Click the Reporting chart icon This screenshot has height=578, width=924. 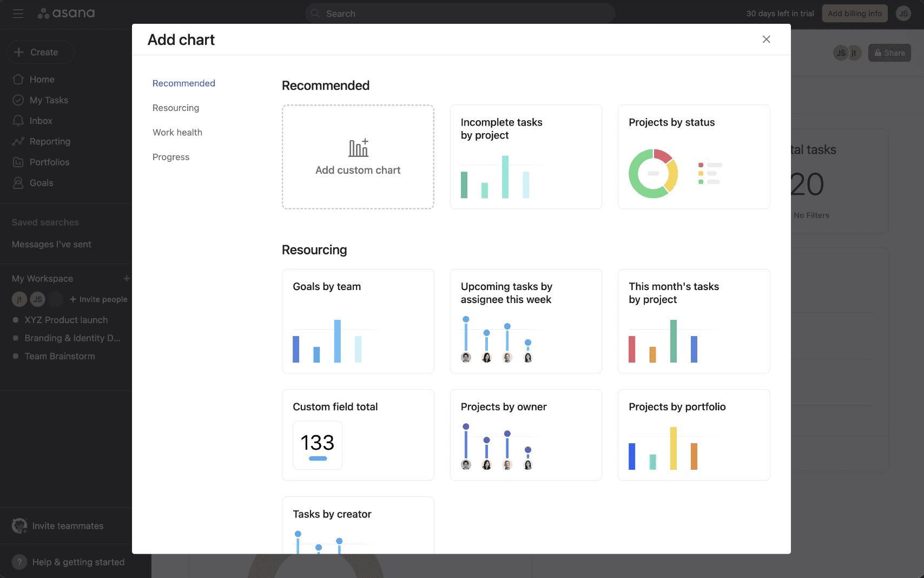18,141
